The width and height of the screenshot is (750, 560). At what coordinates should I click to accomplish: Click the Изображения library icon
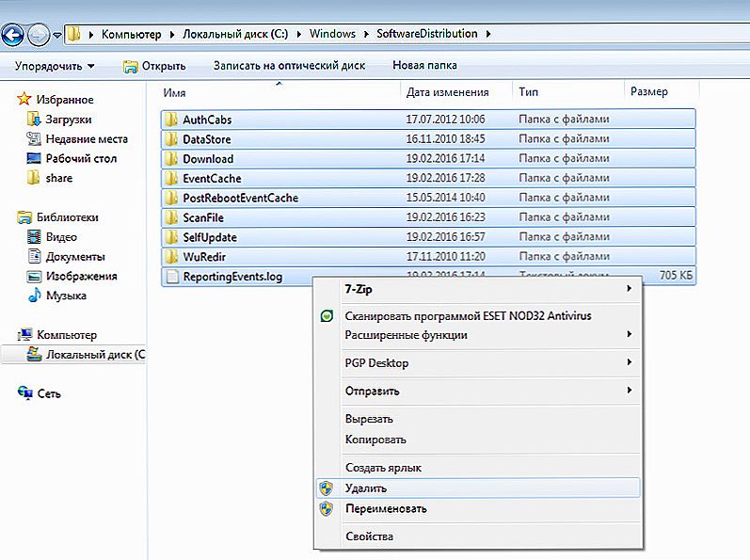pos(34,276)
